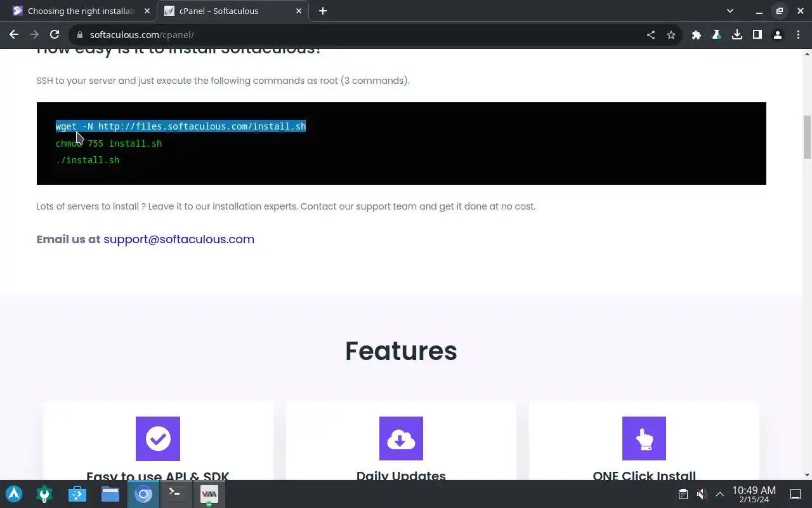
Task: Click the ONE Click Install hand icon
Action: [644, 439]
